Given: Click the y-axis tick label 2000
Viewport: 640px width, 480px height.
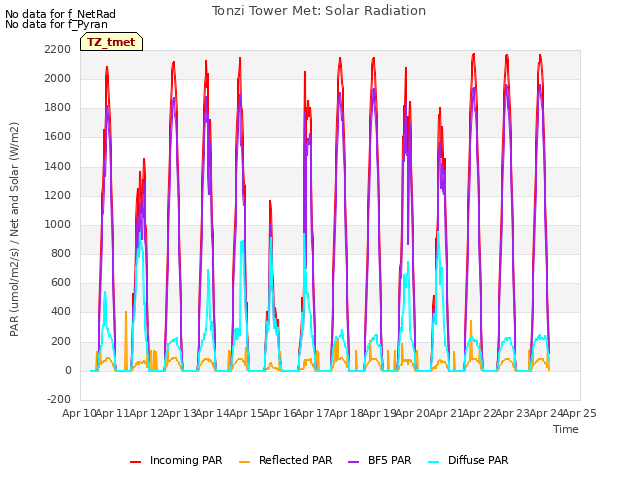Looking at the screenshot, I should 58,78.
